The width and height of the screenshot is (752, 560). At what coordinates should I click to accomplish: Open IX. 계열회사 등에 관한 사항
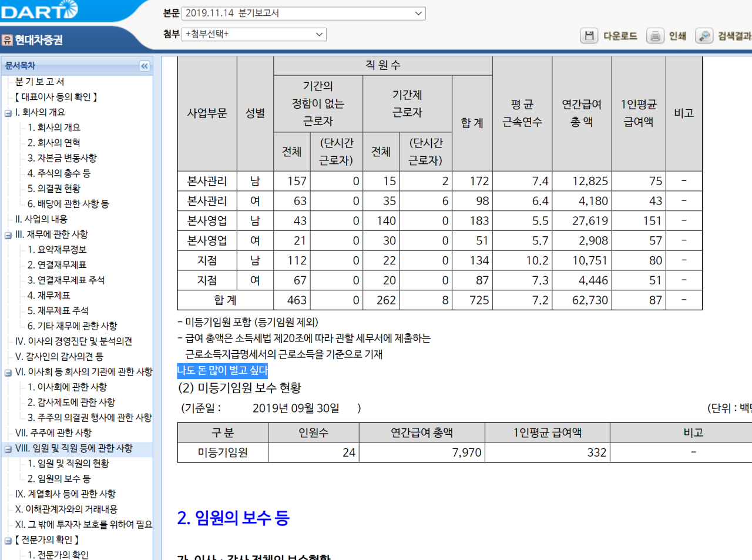pyautogui.click(x=65, y=494)
